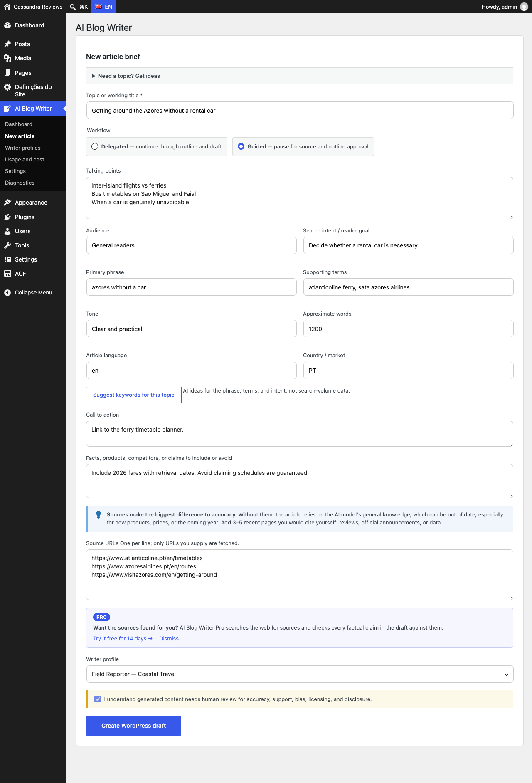
Task: Click the Definições do Site gear icon
Action: (x=7, y=87)
